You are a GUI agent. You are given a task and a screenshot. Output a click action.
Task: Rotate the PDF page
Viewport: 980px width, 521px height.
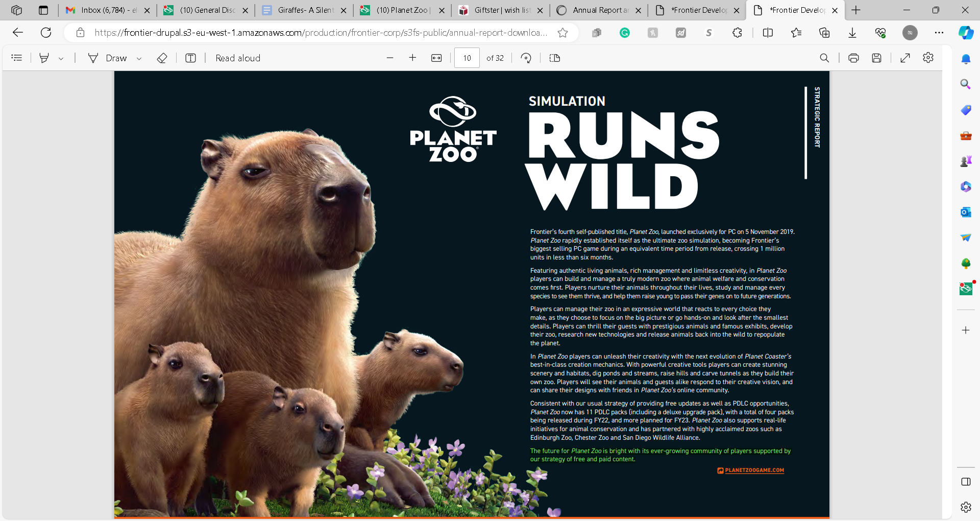(526, 58)
